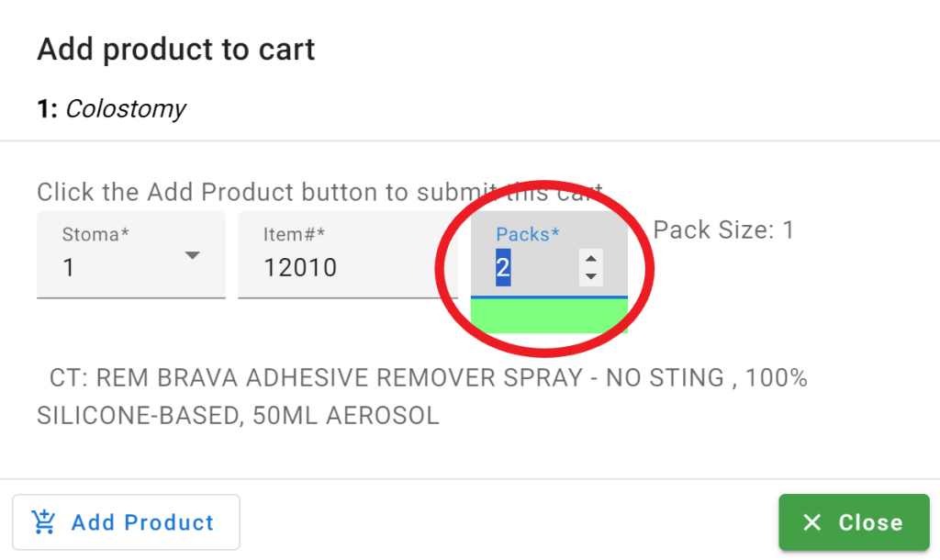Click the Item# field showing 12010
Viewport: 940px width, 560px height.
click(x=348, y=254)
